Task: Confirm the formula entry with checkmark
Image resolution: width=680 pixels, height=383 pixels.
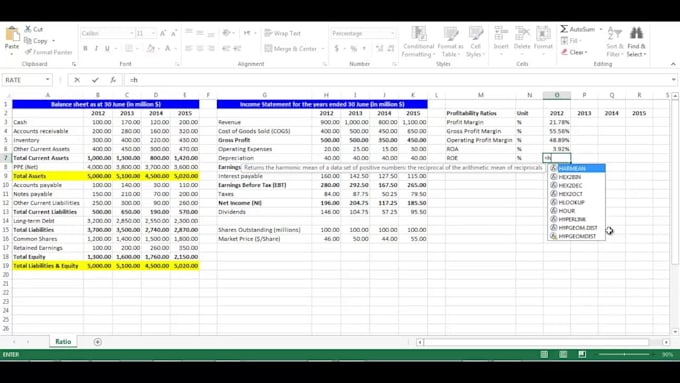Action: pyautogui.click(x=95, y=80)
